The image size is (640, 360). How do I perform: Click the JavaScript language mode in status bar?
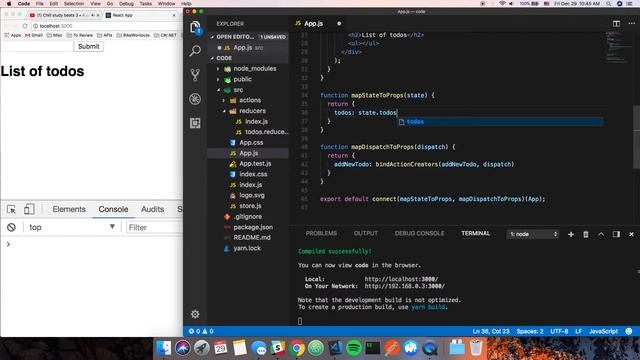[x=603, y=331]
